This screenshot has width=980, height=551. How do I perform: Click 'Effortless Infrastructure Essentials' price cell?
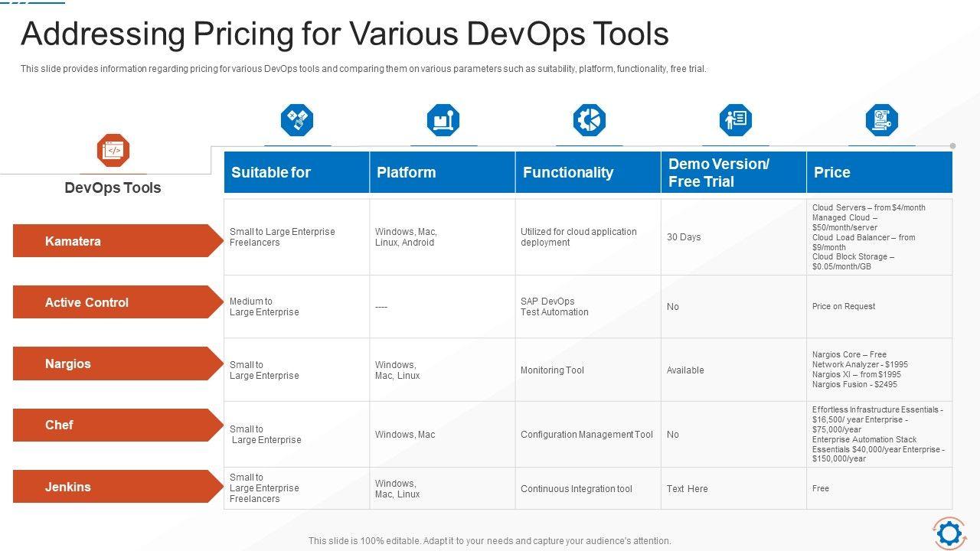[878, 434]
